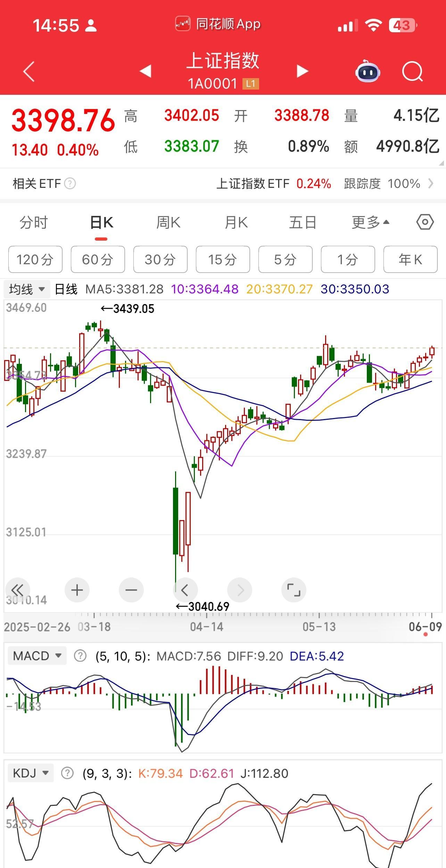Open MACD indicator help icon
The height and width of the screenshot is (868, 446).
(80, 656)
